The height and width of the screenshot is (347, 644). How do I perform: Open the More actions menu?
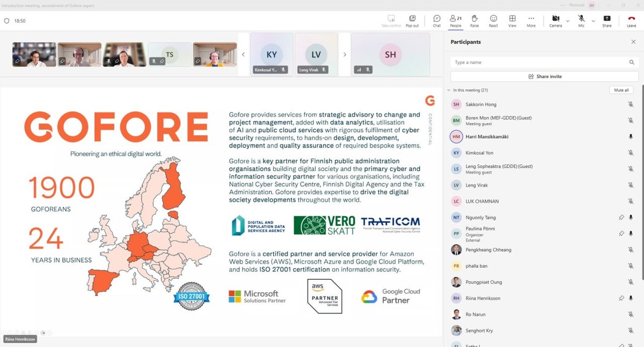[531, 20]
